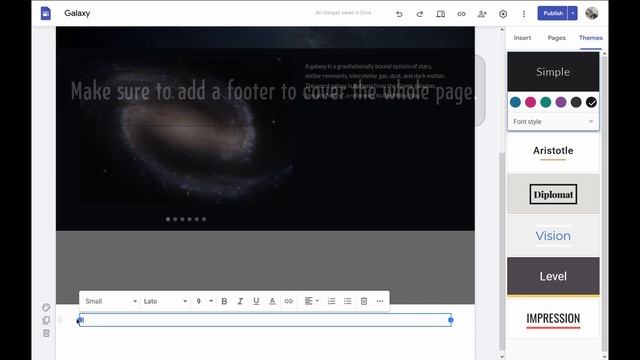Open the device preview mode

pos(440,14)
